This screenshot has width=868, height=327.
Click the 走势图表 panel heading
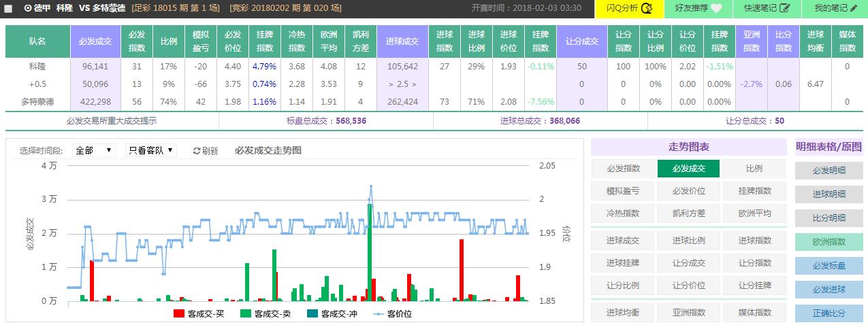[x=688, y=147]
